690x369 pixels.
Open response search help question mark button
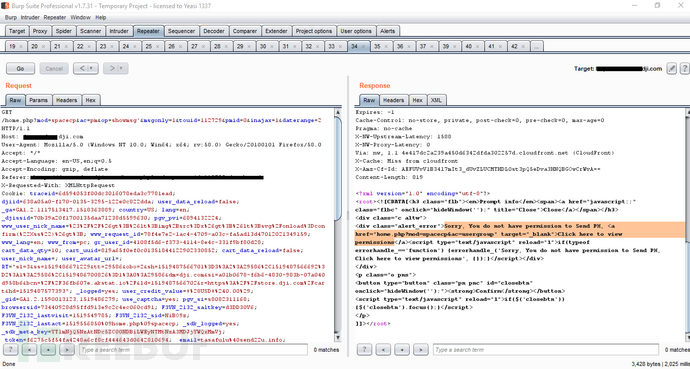point(364,350)
